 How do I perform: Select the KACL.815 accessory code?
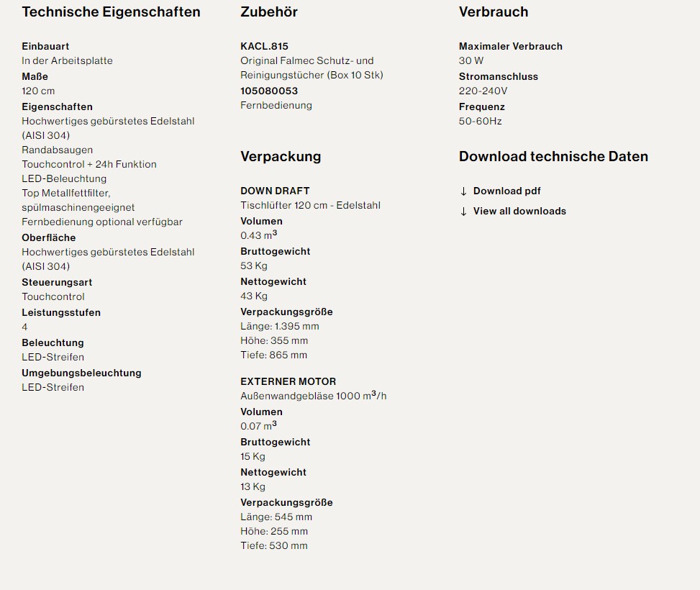click(264, 46)
